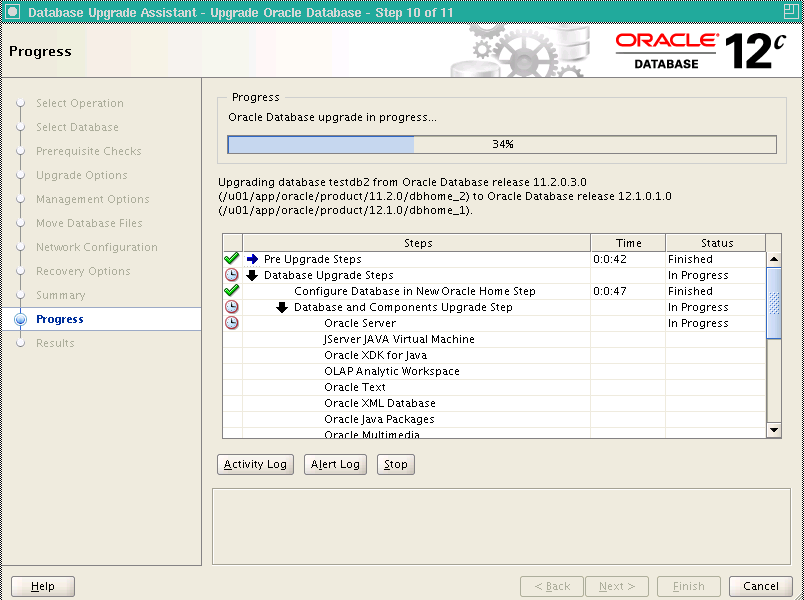Select the Network Configuration wizard step
The width and height of the screenshot is (804, 600).
click(x=96, y=247)
